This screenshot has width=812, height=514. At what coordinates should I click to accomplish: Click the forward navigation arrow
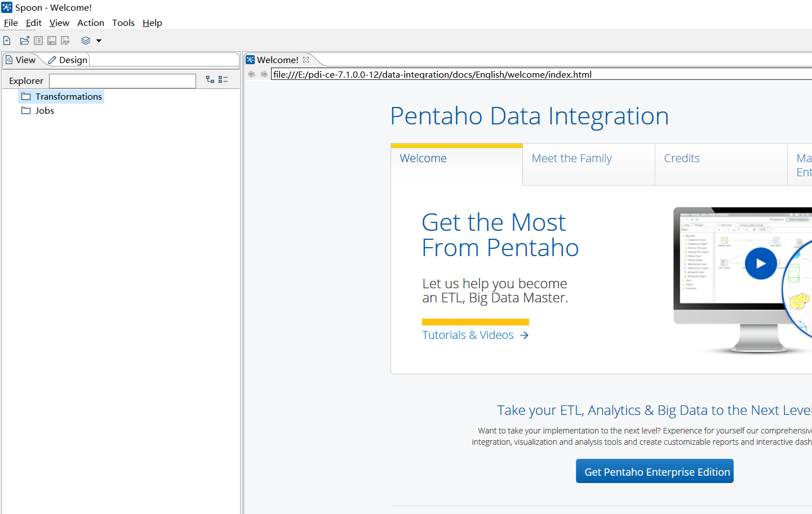(264, 74)
